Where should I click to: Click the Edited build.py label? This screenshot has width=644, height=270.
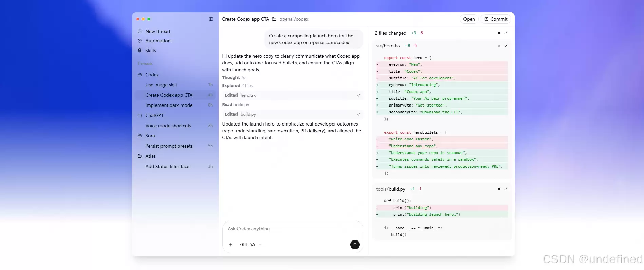click(240, 114)
